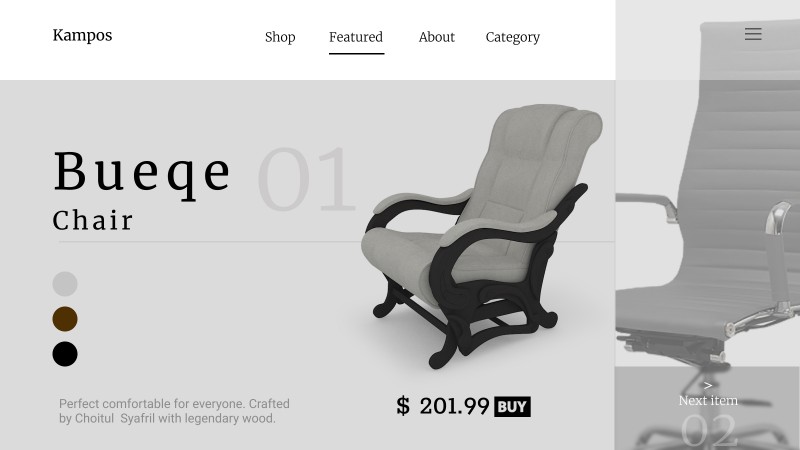Go to the Shop menu item

(x=280, y=37)
